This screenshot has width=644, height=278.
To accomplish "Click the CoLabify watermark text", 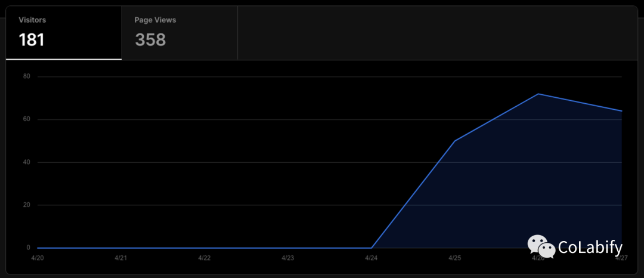I will pos(590,248).
